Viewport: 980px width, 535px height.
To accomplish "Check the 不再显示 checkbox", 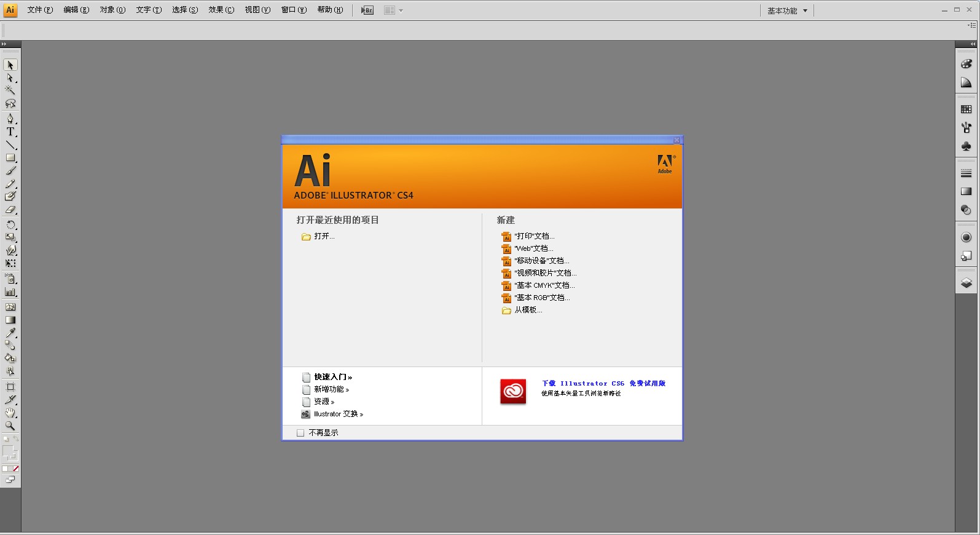I will click(300, 433).
